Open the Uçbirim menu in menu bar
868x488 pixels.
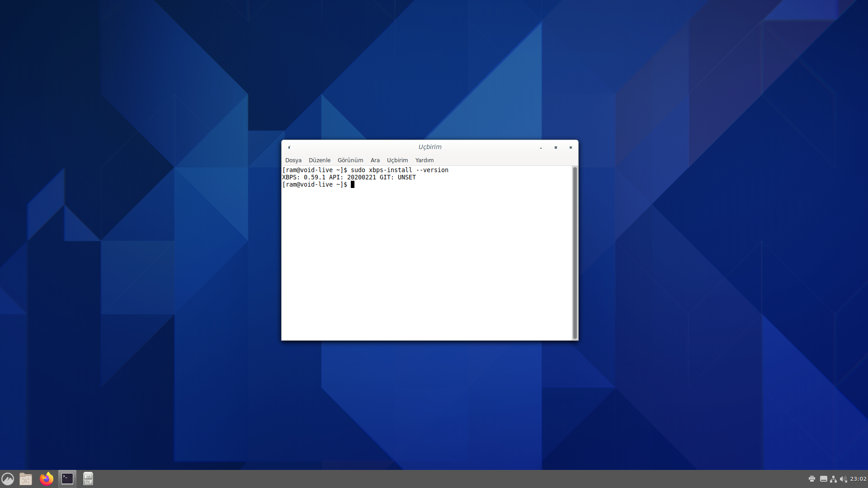pyautogui.click(x=397, y=160)
